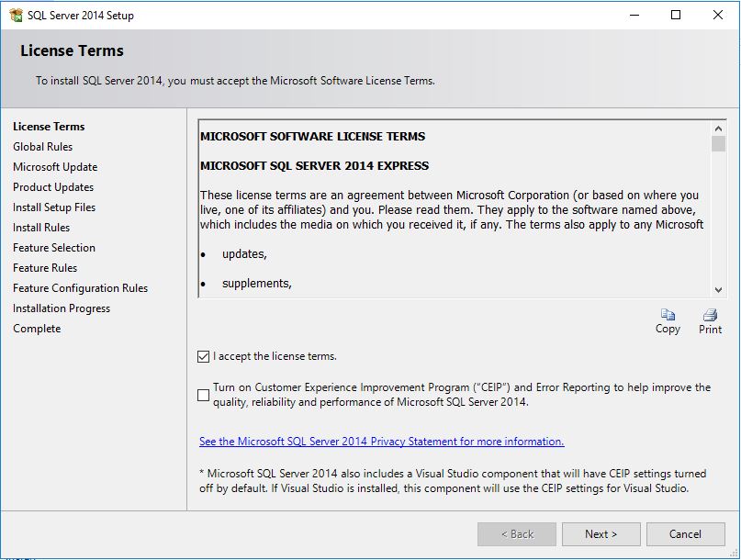Uncheck the accept license terms checkbox
The image size is (741, 560).
click(x=204, y=357)
